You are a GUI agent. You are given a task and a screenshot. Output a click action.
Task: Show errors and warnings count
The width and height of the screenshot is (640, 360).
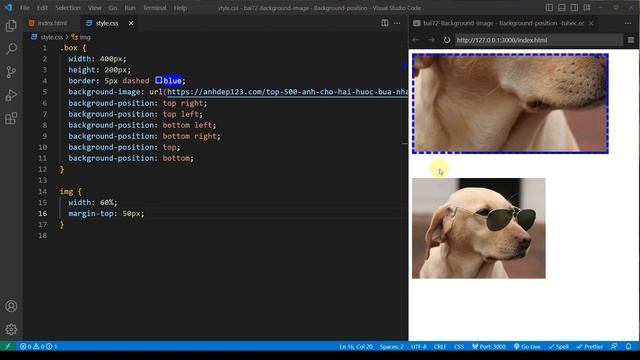(x=38, y=347)
